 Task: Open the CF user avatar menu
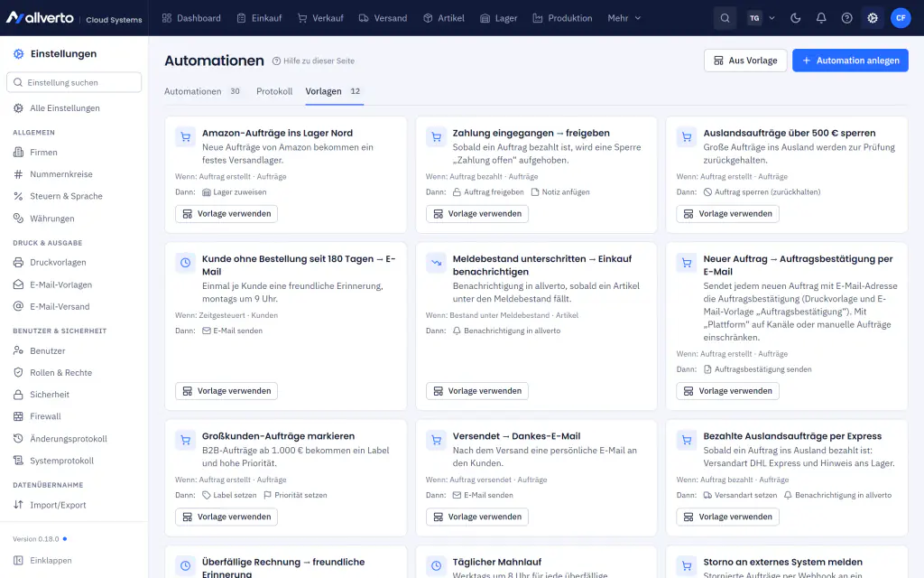[901, 18]
